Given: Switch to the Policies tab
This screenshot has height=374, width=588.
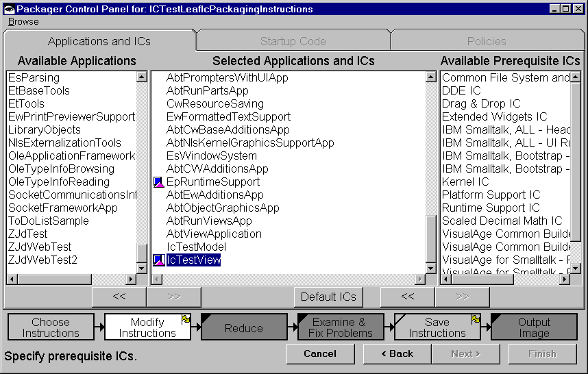Looking at the screenshot, I should (487, 42).
